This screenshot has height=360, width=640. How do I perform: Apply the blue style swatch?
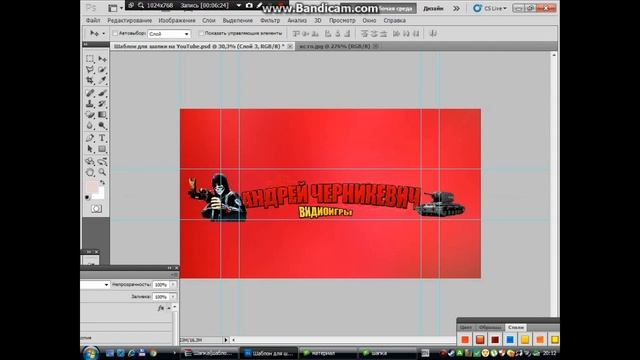click(x=510, y=340)
